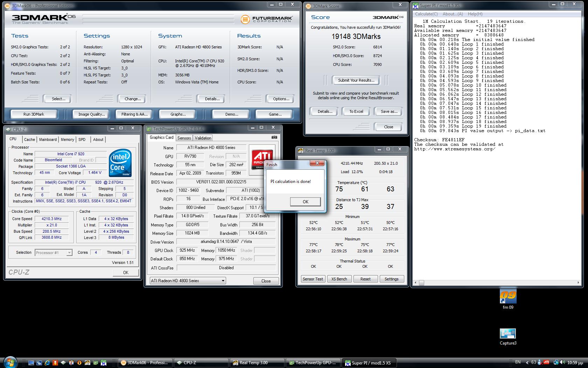Click OK button in CPU-Z
Screen dimensions: 588x368
[x=126, y=272]
